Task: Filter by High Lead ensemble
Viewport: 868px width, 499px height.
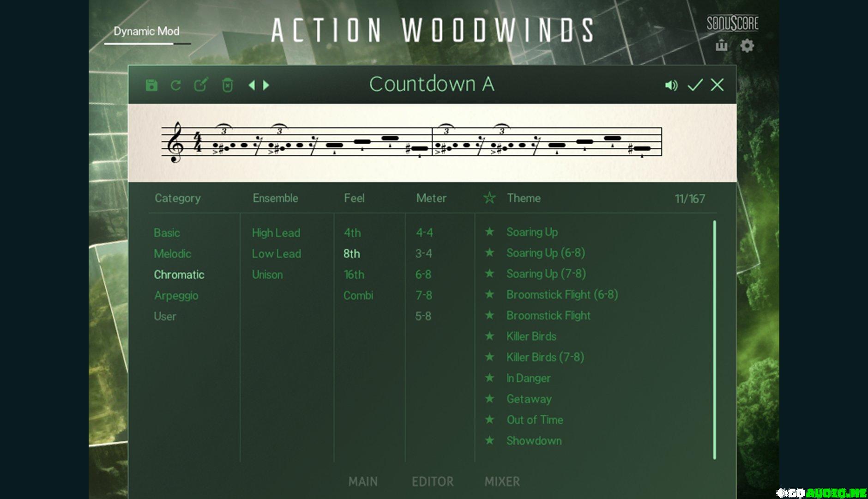Action: 276,233
